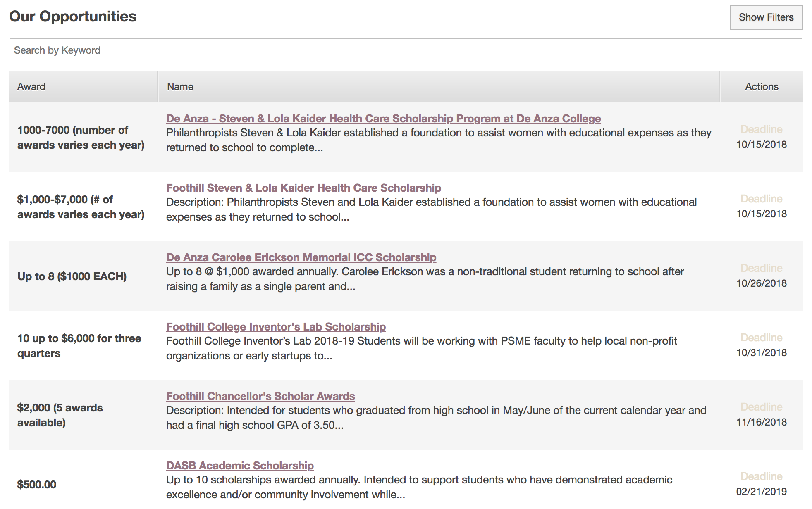Click the 10/26/2018 deadline date
This screenshot has height=509, width=812.
point(761,283)
